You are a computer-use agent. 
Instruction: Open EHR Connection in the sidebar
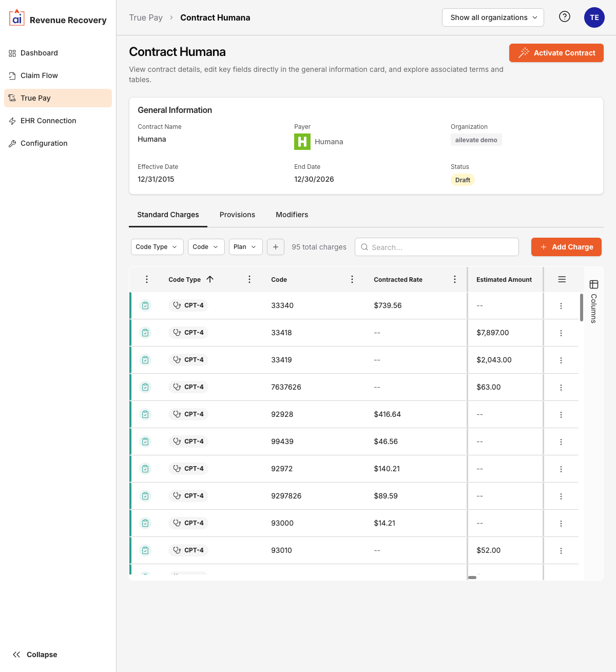tap(48, 121)
